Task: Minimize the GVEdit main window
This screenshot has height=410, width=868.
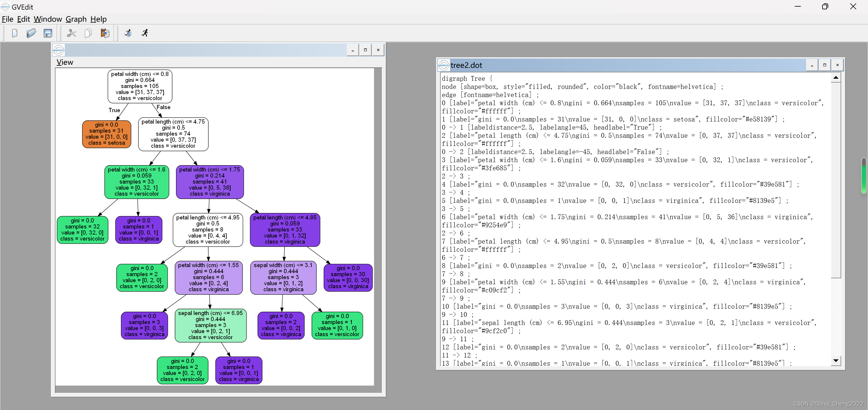Action: (797, 6)
